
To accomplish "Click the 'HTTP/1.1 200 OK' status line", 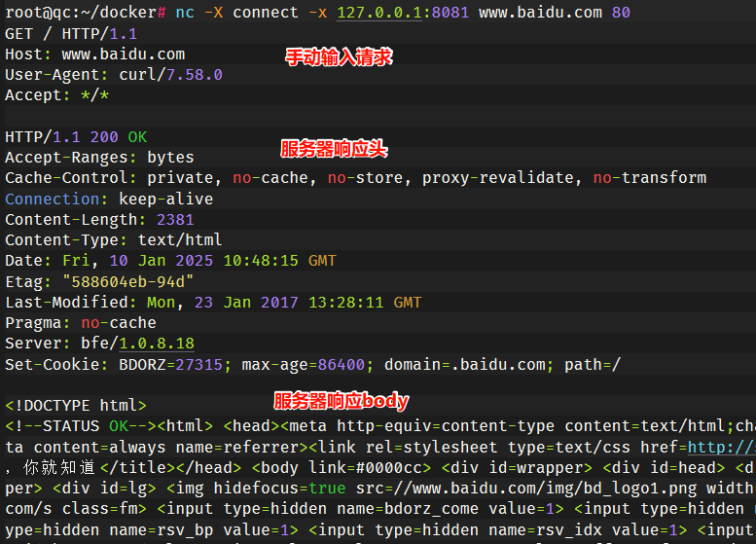I will (x=76, y=137).
